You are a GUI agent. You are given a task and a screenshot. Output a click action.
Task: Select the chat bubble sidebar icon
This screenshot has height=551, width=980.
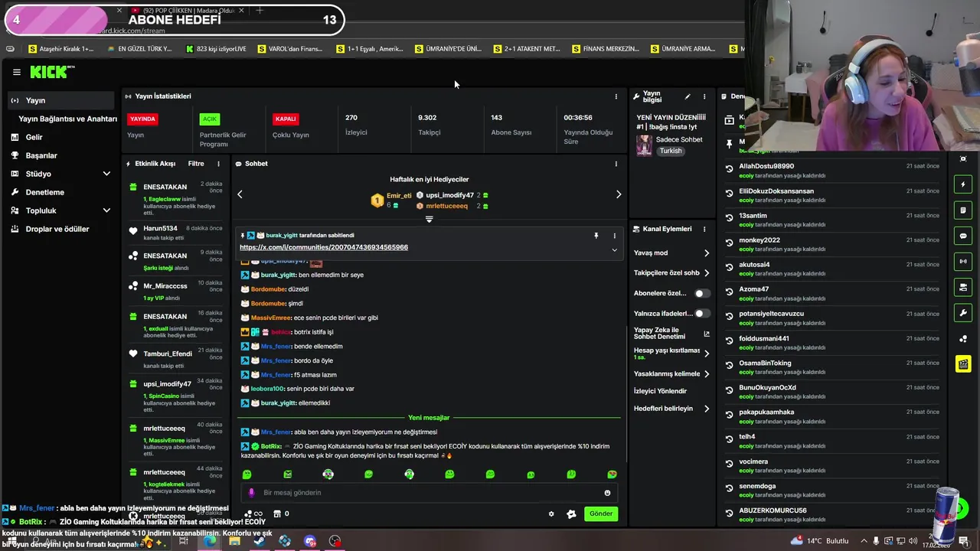(963, 236)
